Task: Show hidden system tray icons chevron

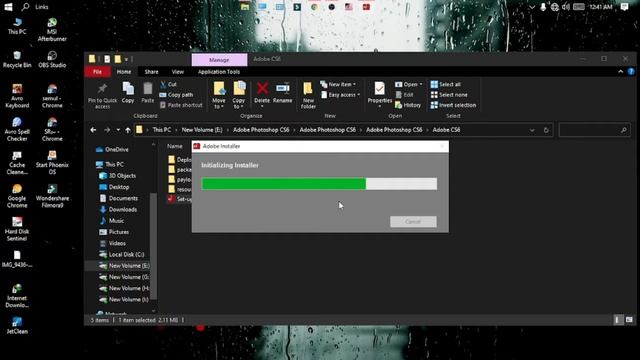Action: (531, 7)
